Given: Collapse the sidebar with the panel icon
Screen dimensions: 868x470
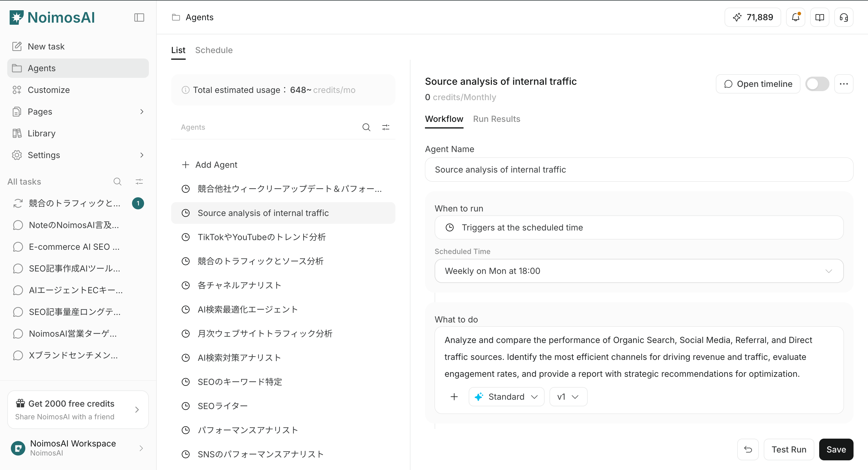Looking at the screenshot, I should [x=139, y=17].
